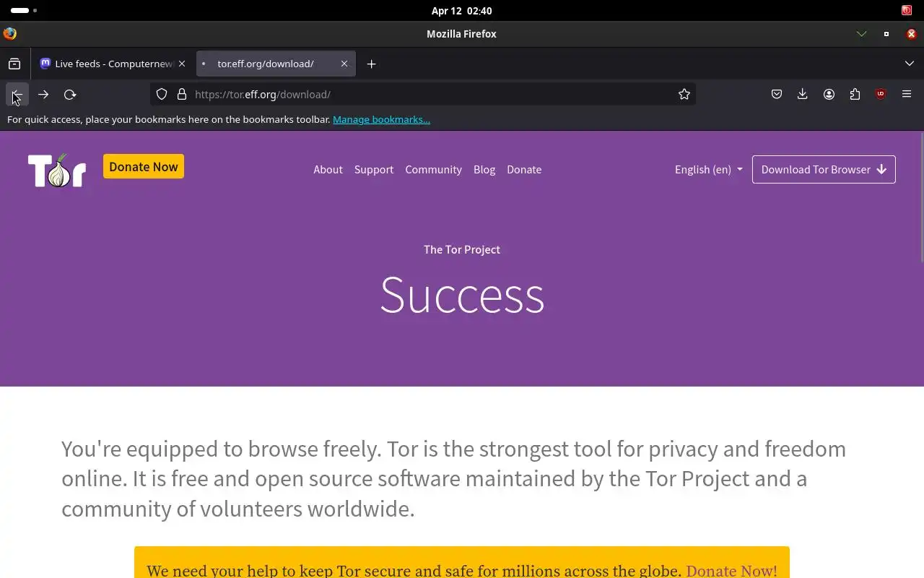Open the About navigation item
924x578 pixels.
point(328,170)
